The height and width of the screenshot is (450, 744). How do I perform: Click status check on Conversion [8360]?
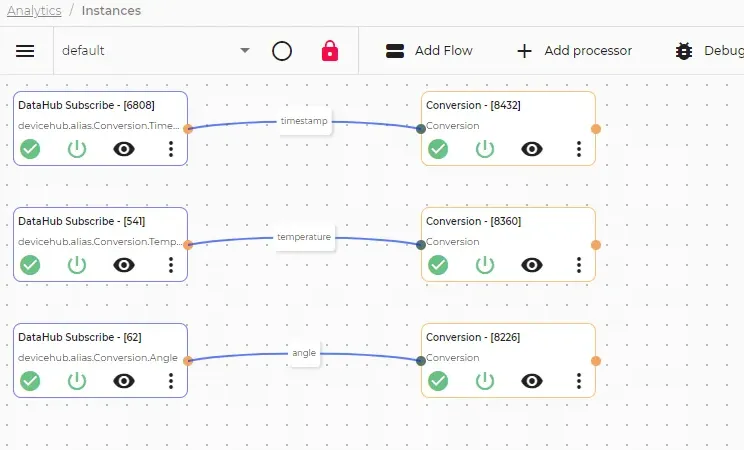(x=438, y=265)
